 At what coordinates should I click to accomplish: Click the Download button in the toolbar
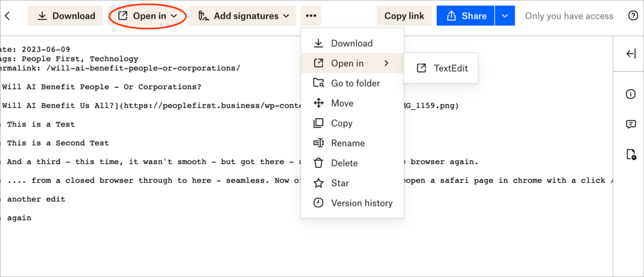tap(66, 16)
